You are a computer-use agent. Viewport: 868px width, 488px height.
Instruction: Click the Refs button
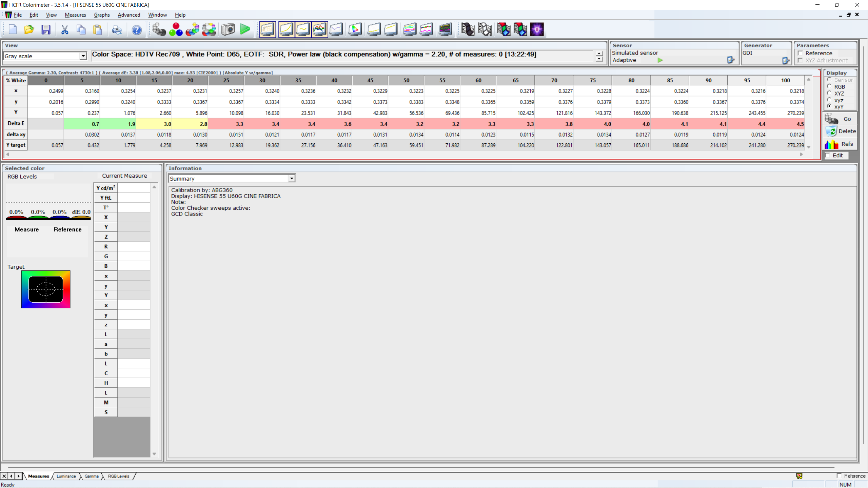(840, 144)
